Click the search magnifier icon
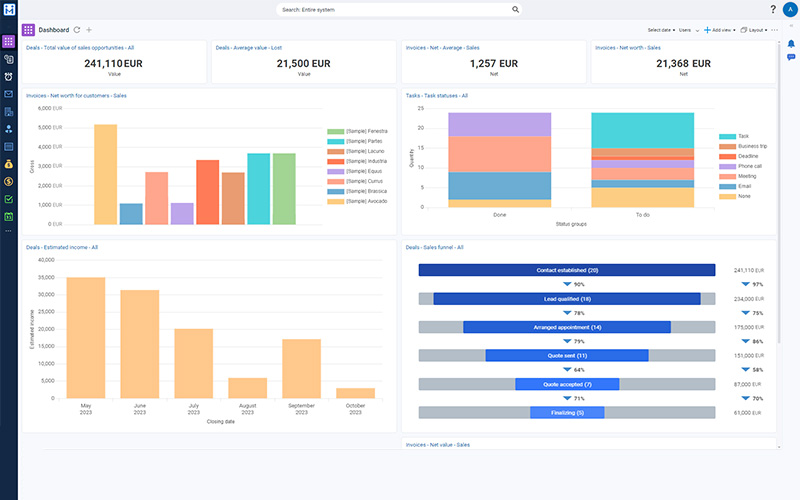800x500 pixels. tap(515, 9)
